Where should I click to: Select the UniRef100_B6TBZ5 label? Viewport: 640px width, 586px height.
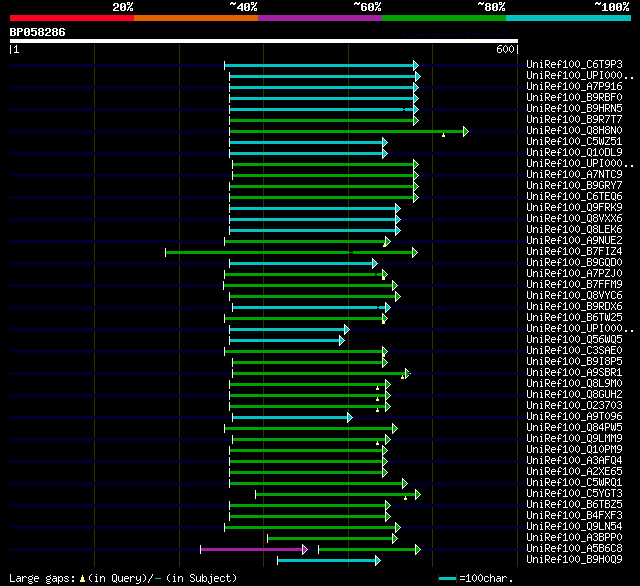point(574,505)
